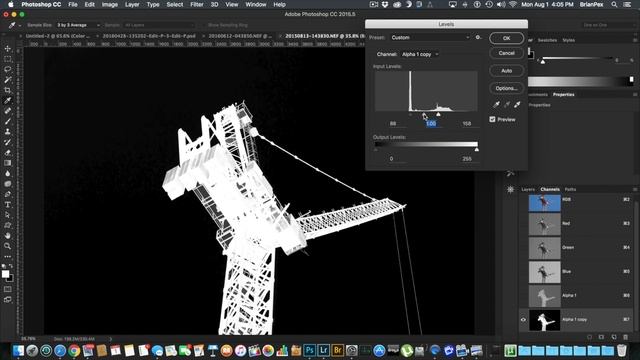Select the Hand tool
640x360 pixels.
click(x=8, y=236)
